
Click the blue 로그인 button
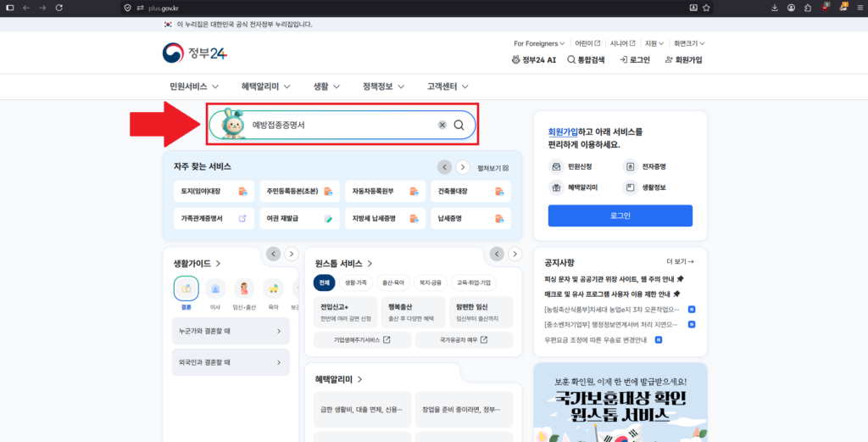point(620,215)
